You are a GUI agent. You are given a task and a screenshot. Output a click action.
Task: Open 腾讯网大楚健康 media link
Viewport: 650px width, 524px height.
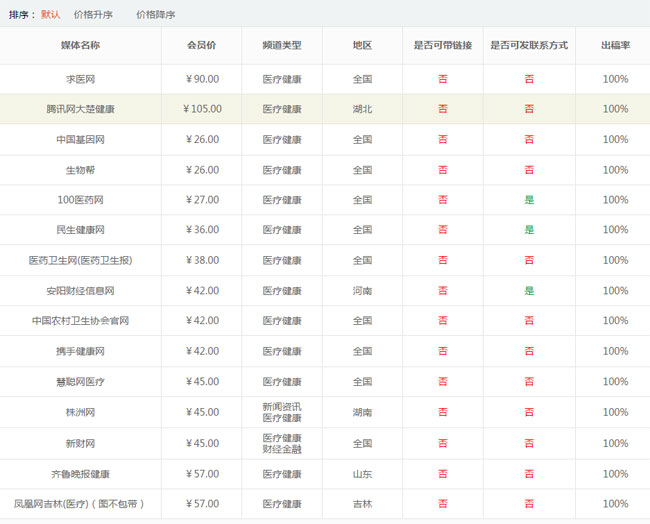(x=80, y=109)
